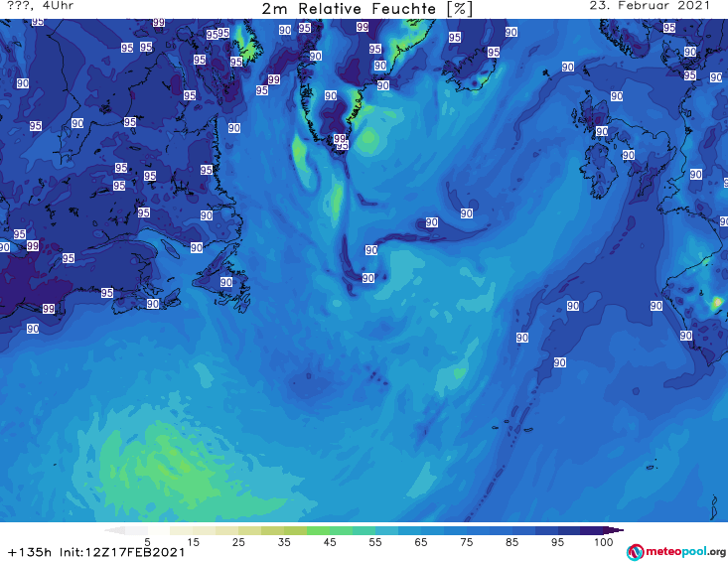
Task: Click legend value 85
Action: point(511,542)
